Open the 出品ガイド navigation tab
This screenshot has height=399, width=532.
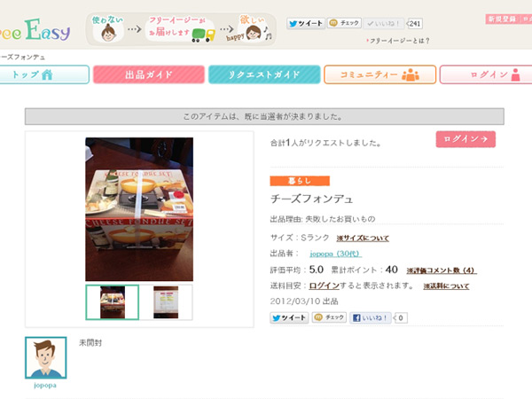click(149, 74)
